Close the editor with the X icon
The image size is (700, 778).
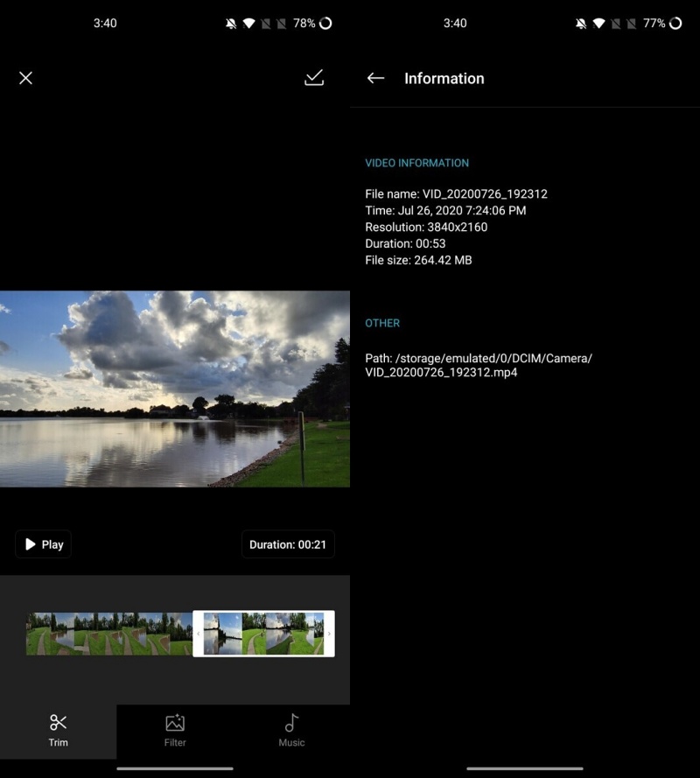[25, 78]
